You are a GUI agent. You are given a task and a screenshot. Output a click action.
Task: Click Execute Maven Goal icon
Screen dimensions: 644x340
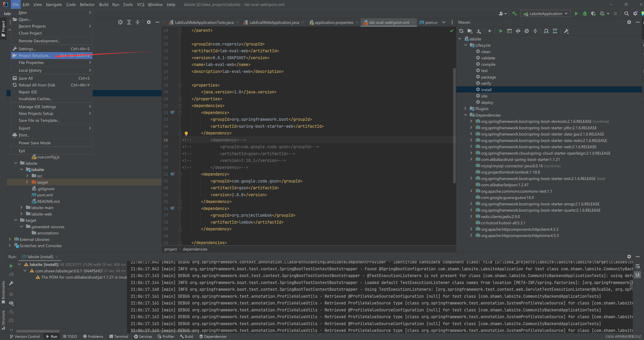(509, 31)
